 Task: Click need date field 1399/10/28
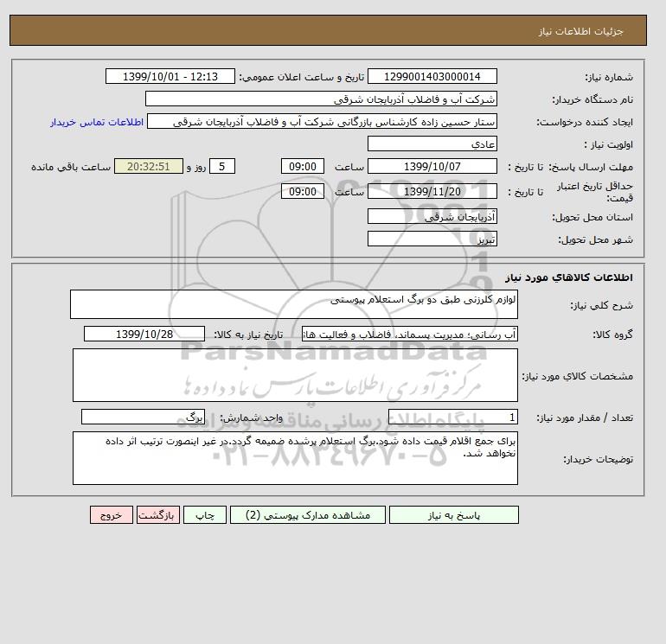point(144,334)
